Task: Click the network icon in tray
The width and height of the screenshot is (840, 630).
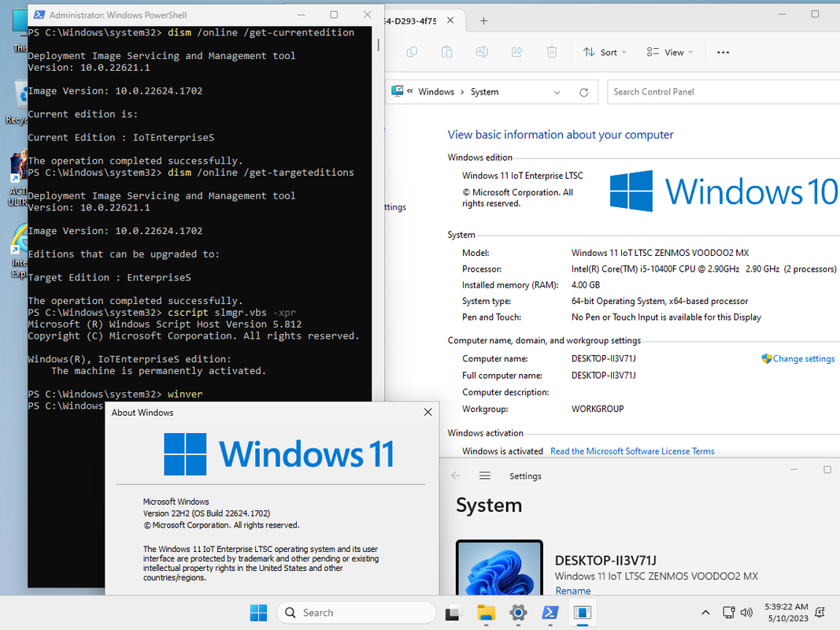Action: 728,613
